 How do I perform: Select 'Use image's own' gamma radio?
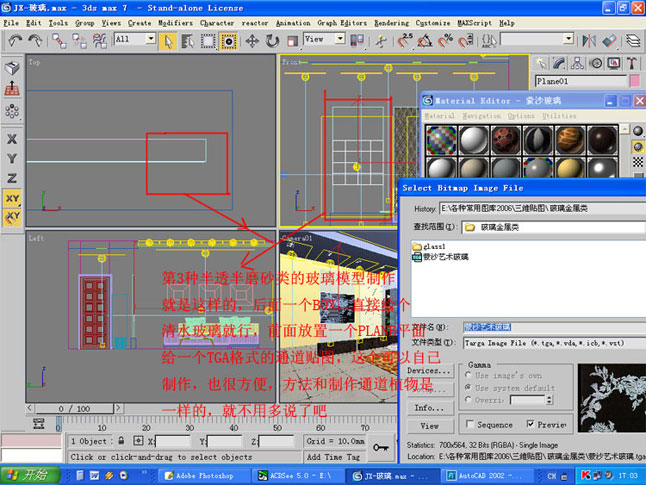[468, 375]
